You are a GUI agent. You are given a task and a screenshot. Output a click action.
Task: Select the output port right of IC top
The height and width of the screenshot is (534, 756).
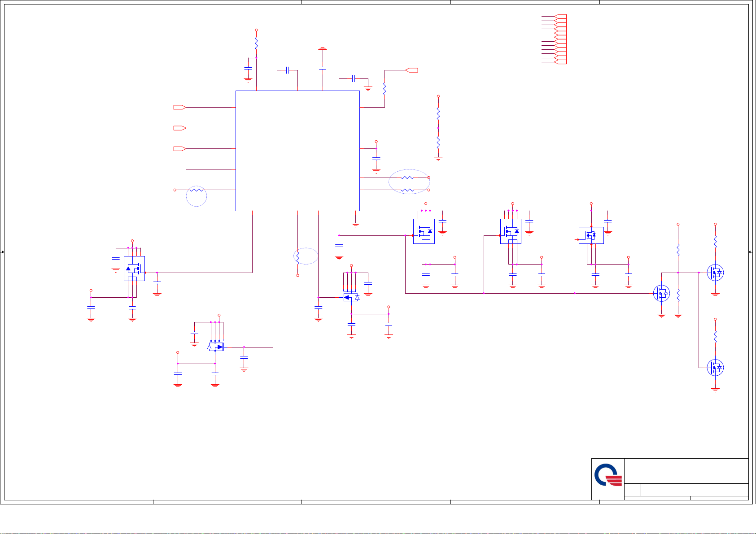pyautogui.click(x=411, y=70)
